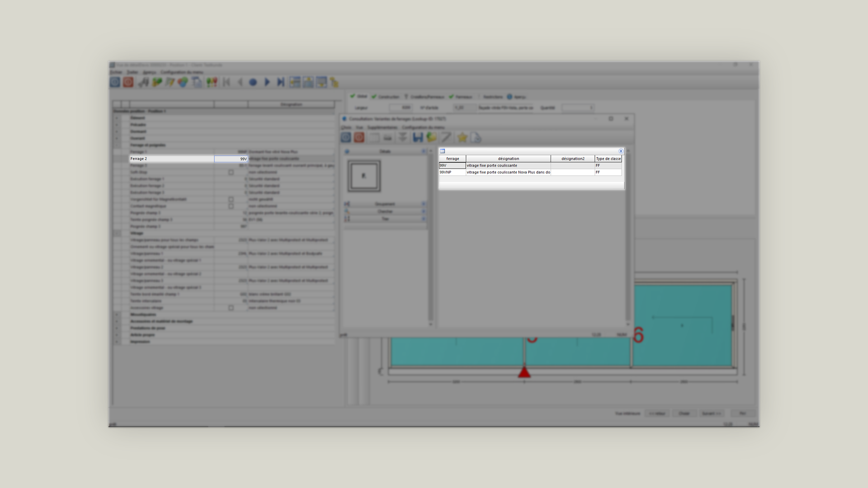
Task: Go to first record in main toolbar
Action: [x=226, y=82]
